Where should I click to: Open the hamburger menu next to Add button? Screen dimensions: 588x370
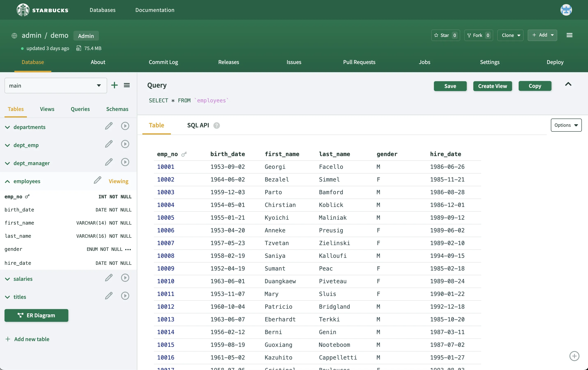(569, 35)
